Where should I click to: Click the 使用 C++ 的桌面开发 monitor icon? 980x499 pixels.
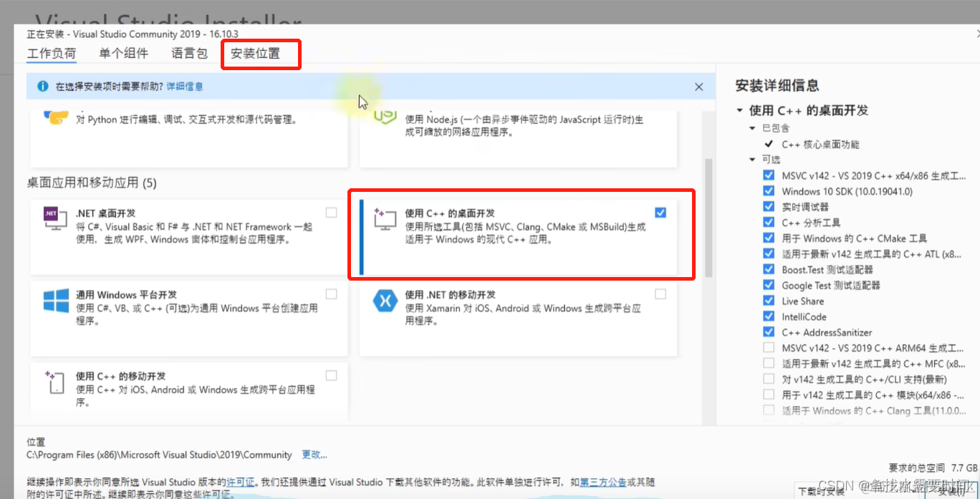pyautogui.click(x=385, y=220)
